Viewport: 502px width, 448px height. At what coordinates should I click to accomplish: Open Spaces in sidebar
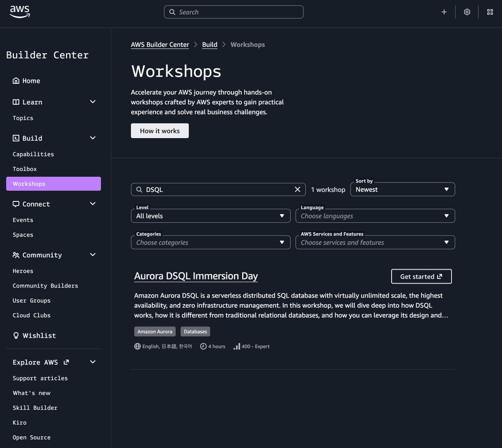(x=23, y=235)
